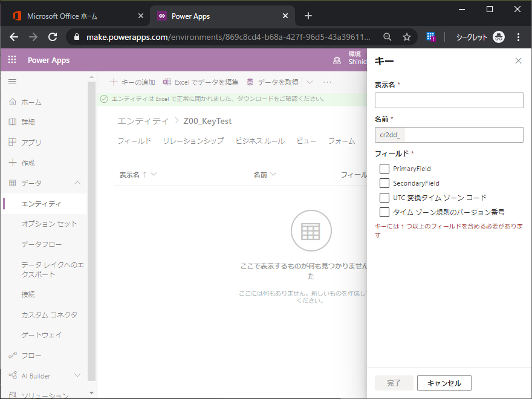Click キーの追加 in the command bar
This screenshot has height=399, width=532.
click(132, 82)
